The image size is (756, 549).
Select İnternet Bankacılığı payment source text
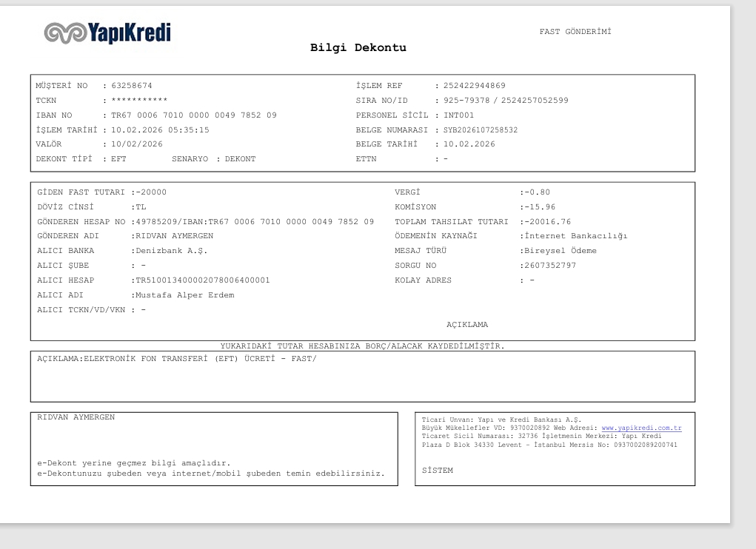click(x=575, y=236)
